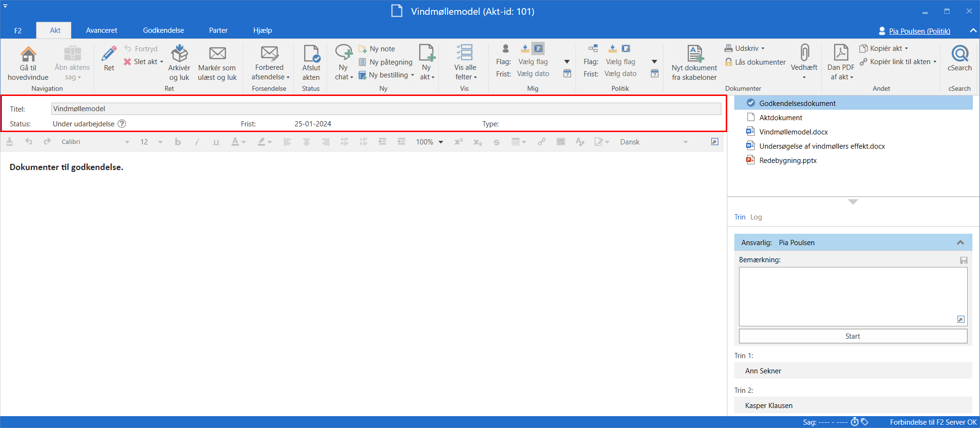This screenshot has height=428, width=980.
Task: Toggle bold formatting in editor toolbar
Action: click(x=178, y=142)
